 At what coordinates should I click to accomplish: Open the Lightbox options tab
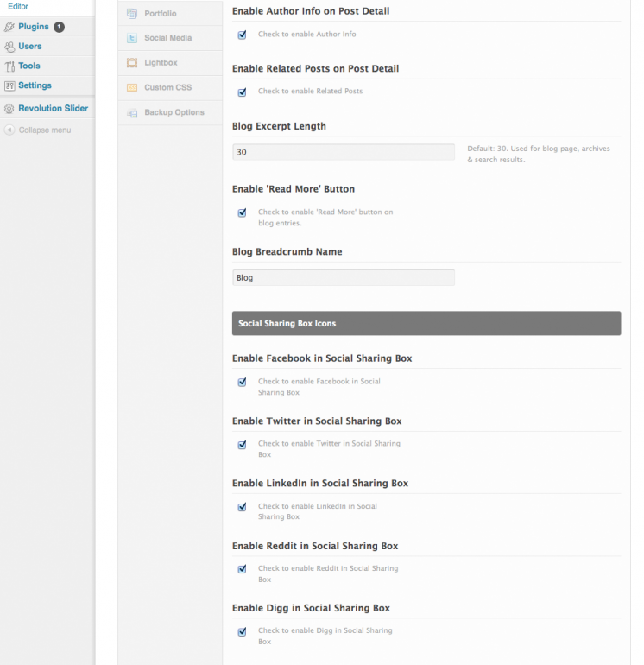170,63
